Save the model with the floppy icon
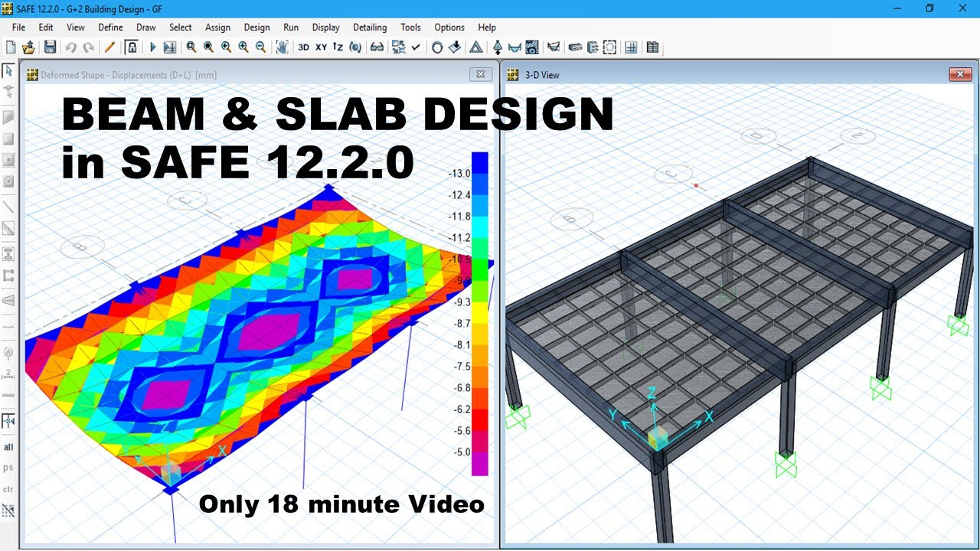Image resolution: width=980 pixels, height=551 pixels. click(x=50, y=47)
